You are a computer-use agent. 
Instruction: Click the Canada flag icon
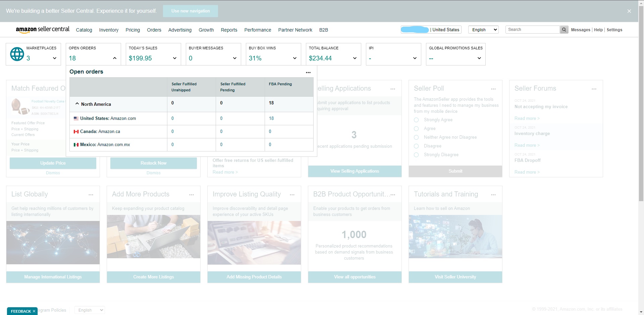[x=76, y=132]
